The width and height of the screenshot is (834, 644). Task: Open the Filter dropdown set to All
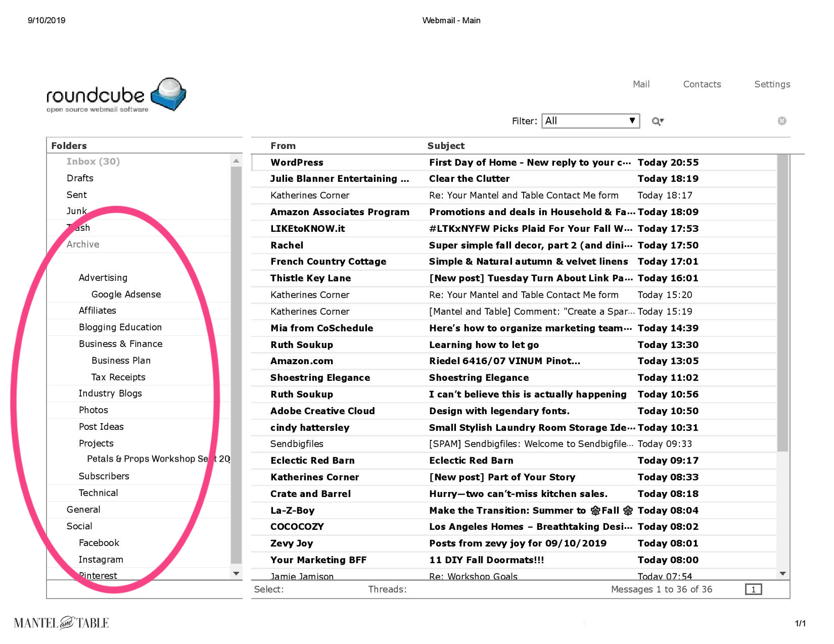point(590,121)
